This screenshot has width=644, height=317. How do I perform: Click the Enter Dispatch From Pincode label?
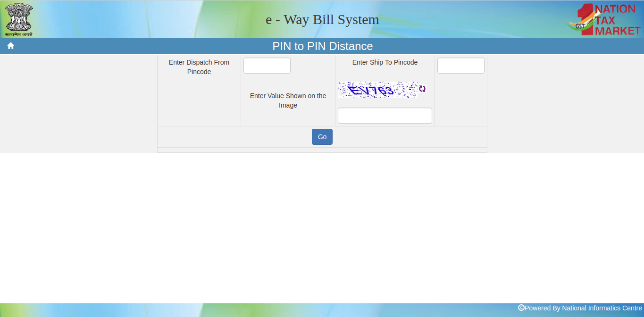(199, 67)
